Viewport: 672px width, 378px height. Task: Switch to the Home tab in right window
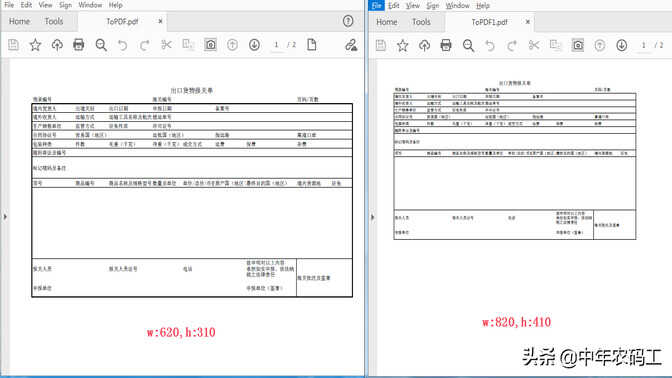click(x=387, y=22)
